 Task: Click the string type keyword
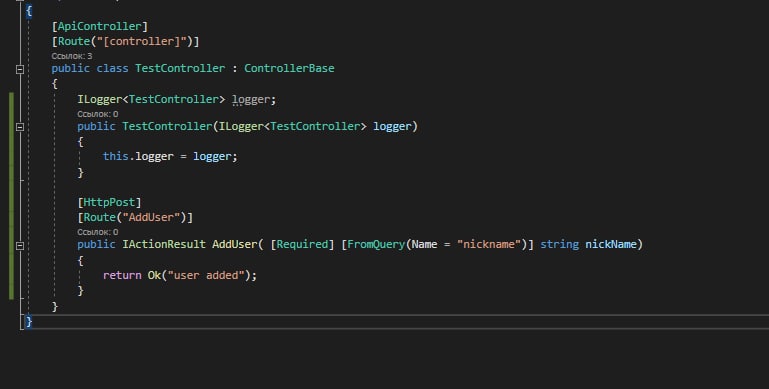pos(559,244)
